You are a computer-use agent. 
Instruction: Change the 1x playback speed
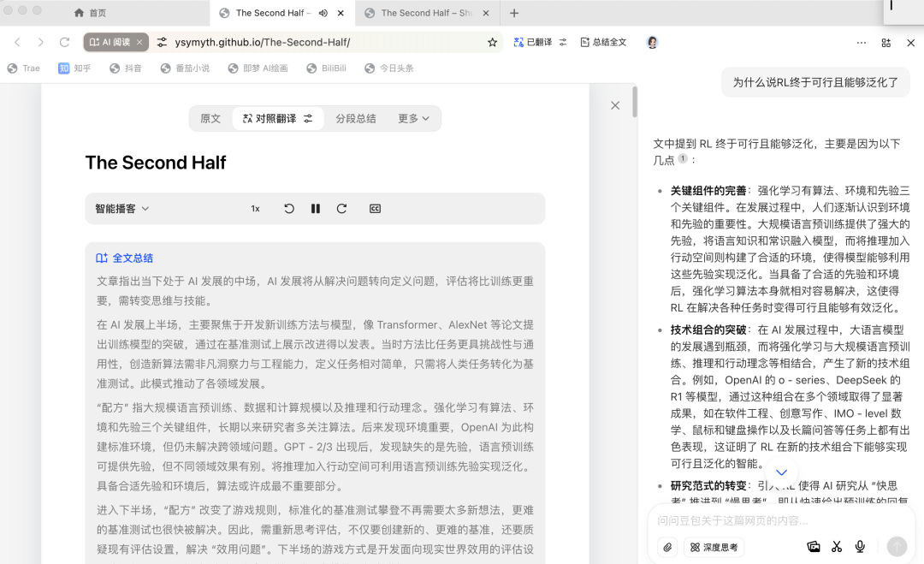click(255, 209)
